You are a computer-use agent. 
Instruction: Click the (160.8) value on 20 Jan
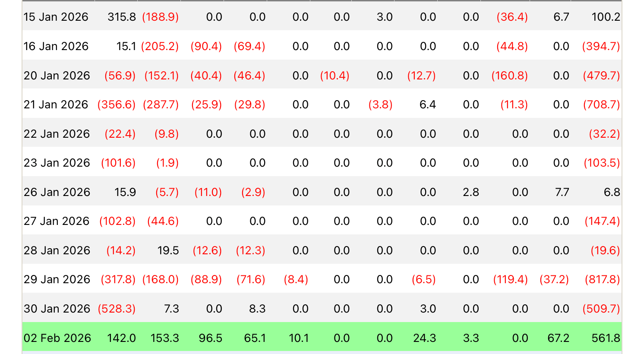509,76
